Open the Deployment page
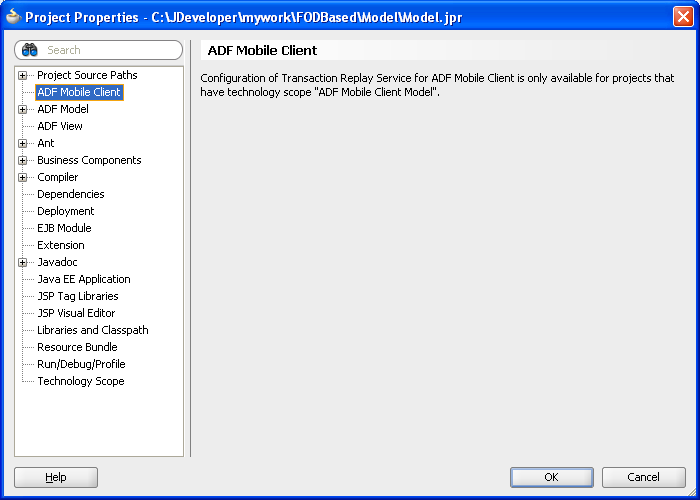The image size is (700, 500). pyautogui.click(x=66, y=211)
